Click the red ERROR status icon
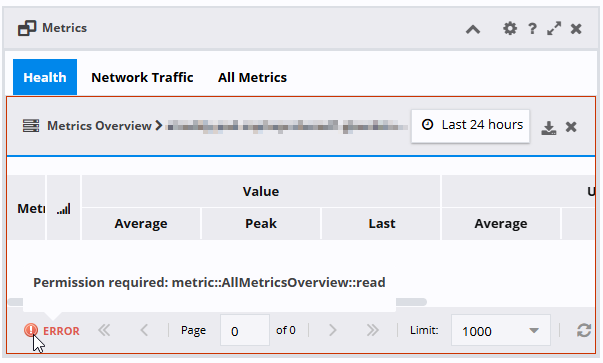This screenshot has height=363, width=603. [31, 330]
